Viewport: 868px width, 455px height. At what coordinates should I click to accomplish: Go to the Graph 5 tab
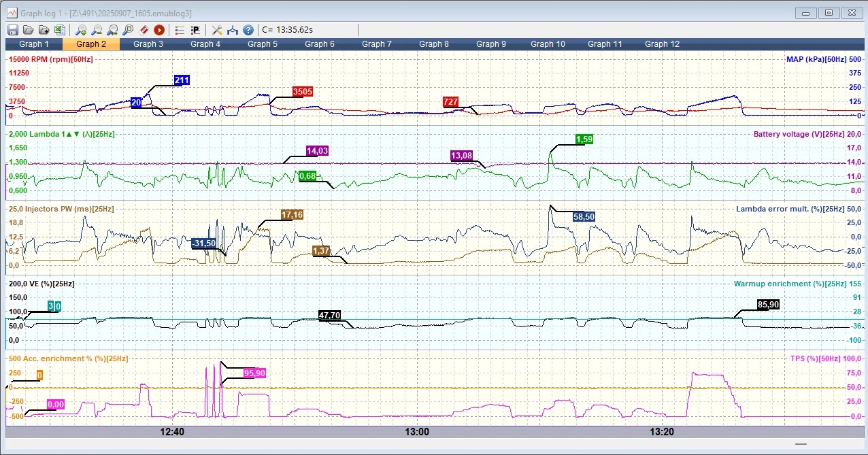263,44
